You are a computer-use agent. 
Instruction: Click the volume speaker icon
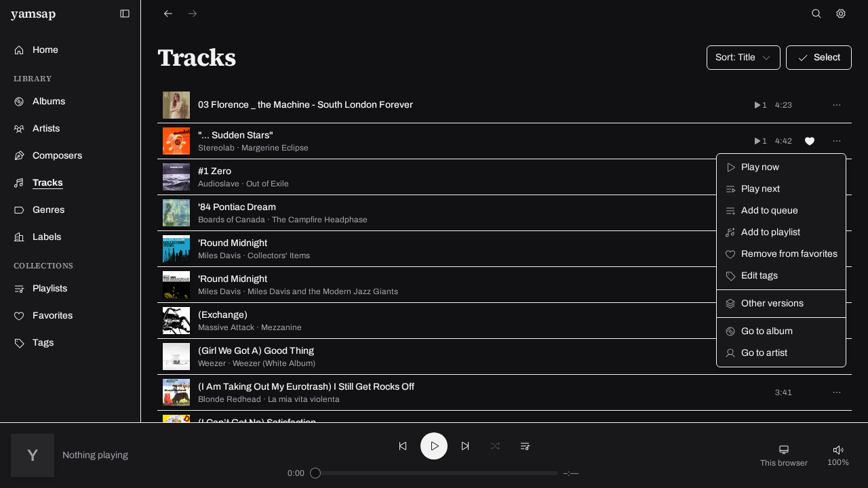point(838,449)
